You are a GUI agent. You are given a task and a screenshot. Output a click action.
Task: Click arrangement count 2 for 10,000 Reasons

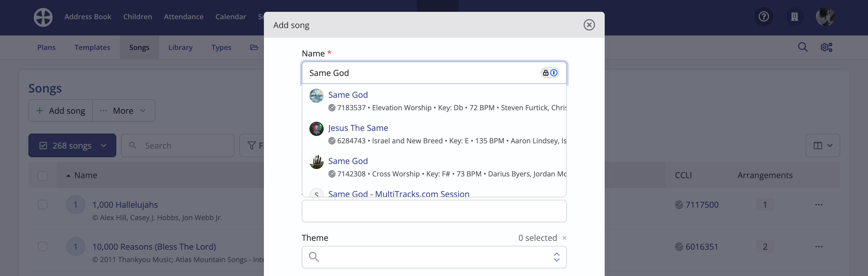pyautogui.click(x=765, y=247)
